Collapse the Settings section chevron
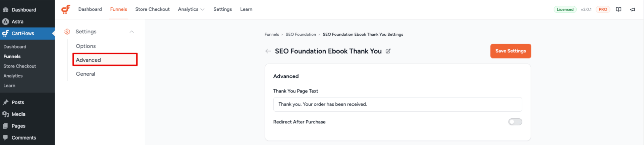Screen dimensions: 644x145 coord(132,32)
